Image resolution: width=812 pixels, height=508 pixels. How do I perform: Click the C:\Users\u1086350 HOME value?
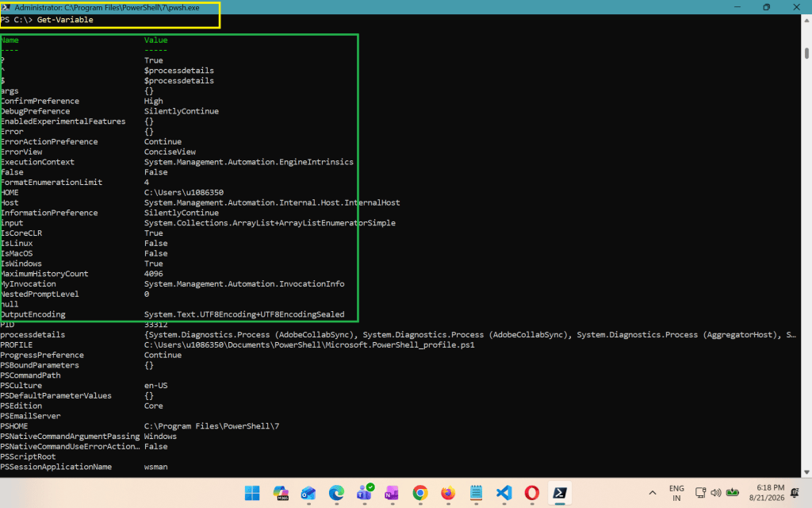click(x=184, y=192)
